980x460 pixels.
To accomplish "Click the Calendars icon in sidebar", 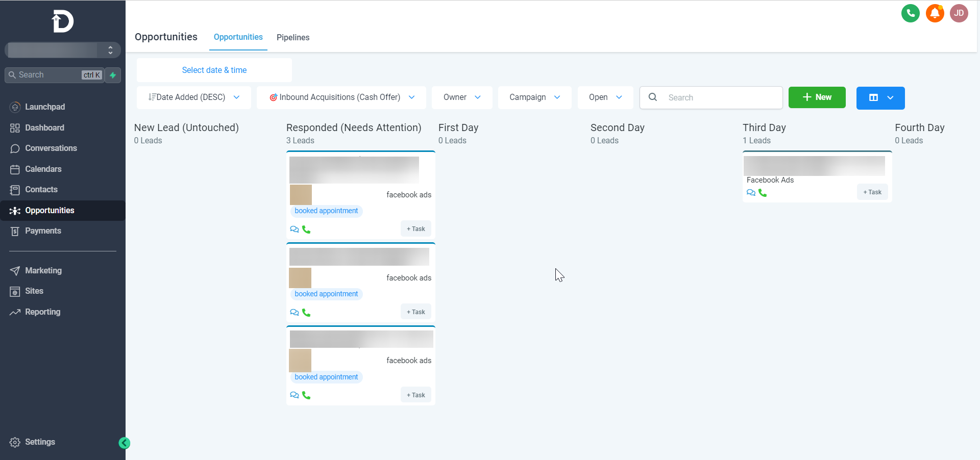I will click(x=15, y=169).
